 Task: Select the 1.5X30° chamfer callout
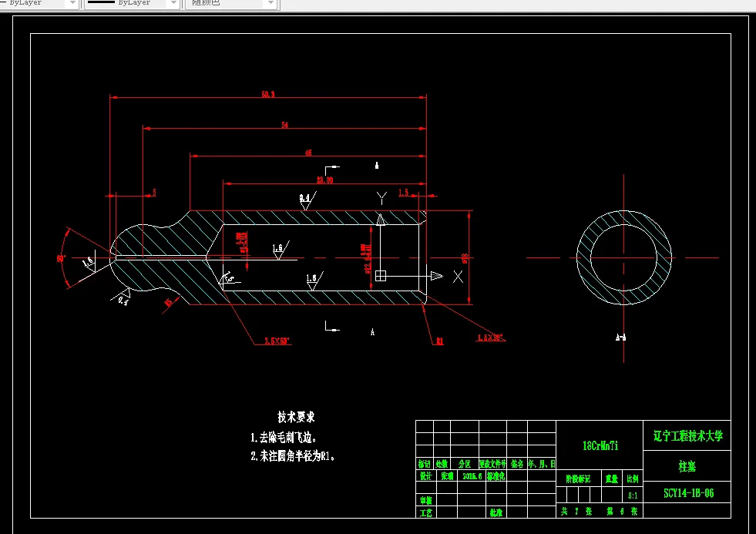[x=491, y=338]
